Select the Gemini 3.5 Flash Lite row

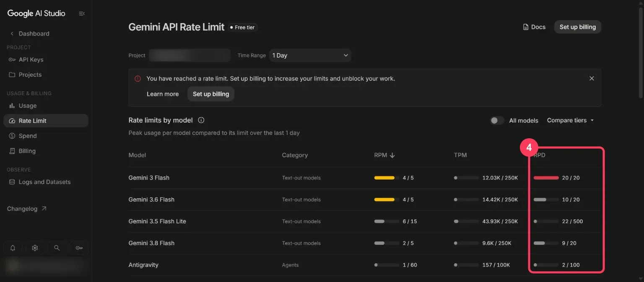(x=365, y=221)
